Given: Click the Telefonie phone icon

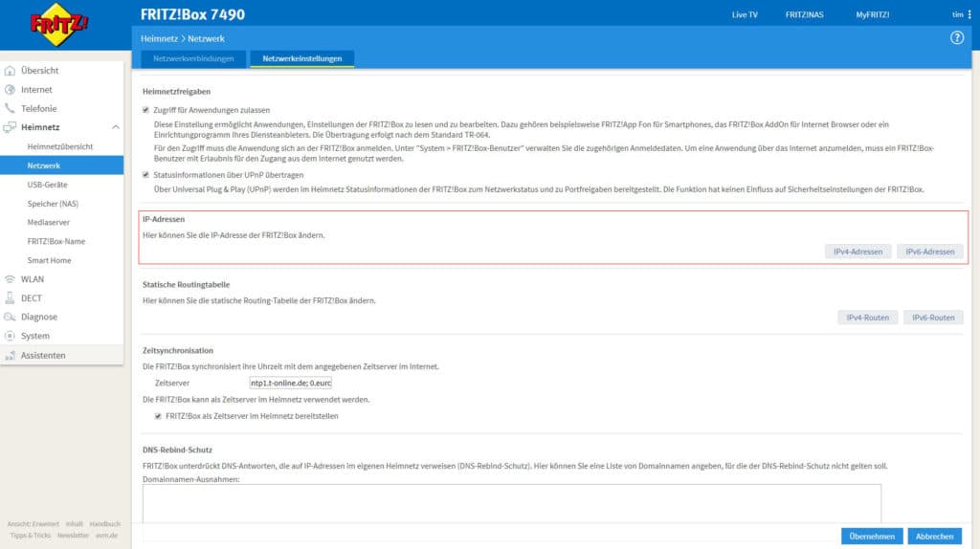Looking at the screenshot, I should [x=10, y=108].
